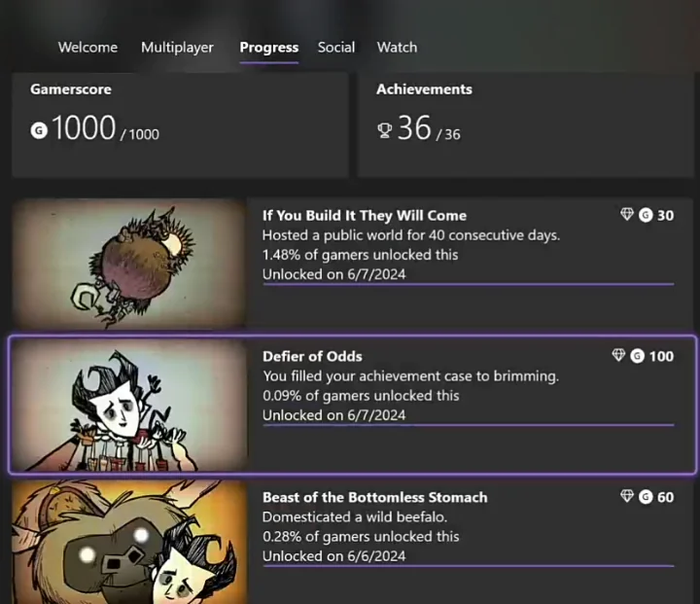
Task: Select the Progress tab
Action: 269,47
